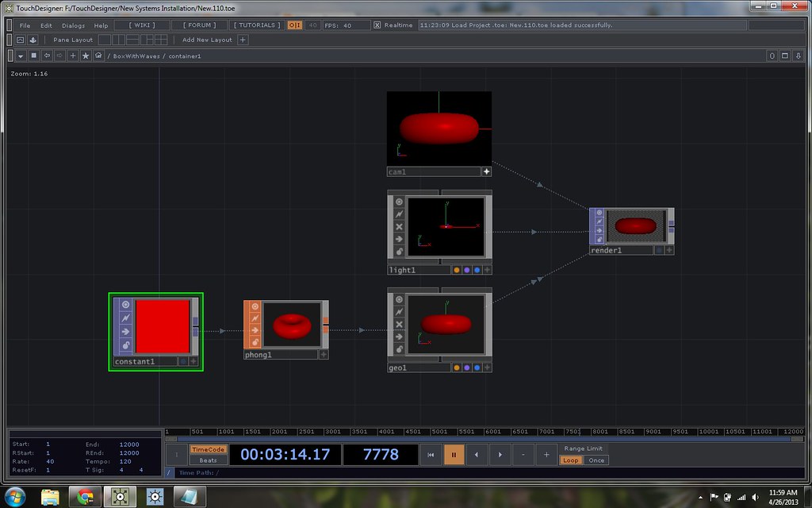Image resolution: width=812 pixels, height=508 pixels.
Task: Click the bypass arrow flag on constant1
Action: tap(125, 329)
